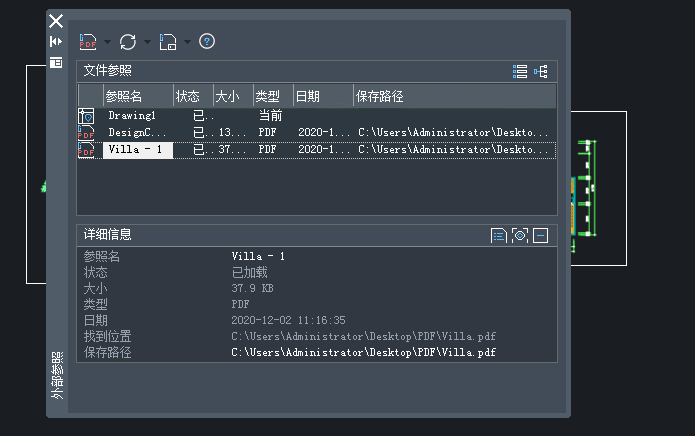The height and width of the screenshot is (436, 695).
Task: Select the Drawing1 reference row
Action: click(135, 116)
